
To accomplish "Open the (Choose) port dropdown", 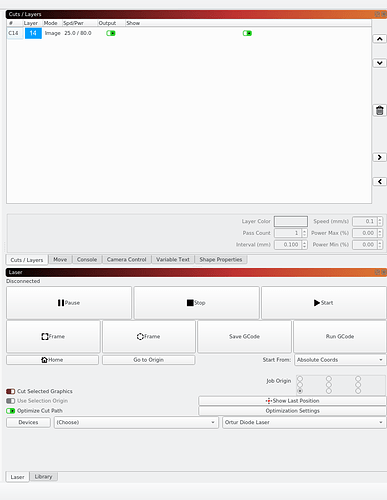I will point(136,422).
